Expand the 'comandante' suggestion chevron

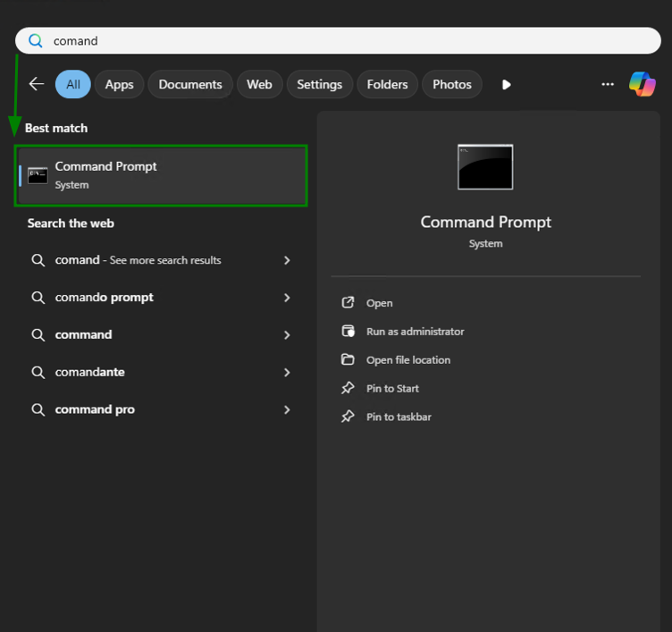tap(287, 372)
